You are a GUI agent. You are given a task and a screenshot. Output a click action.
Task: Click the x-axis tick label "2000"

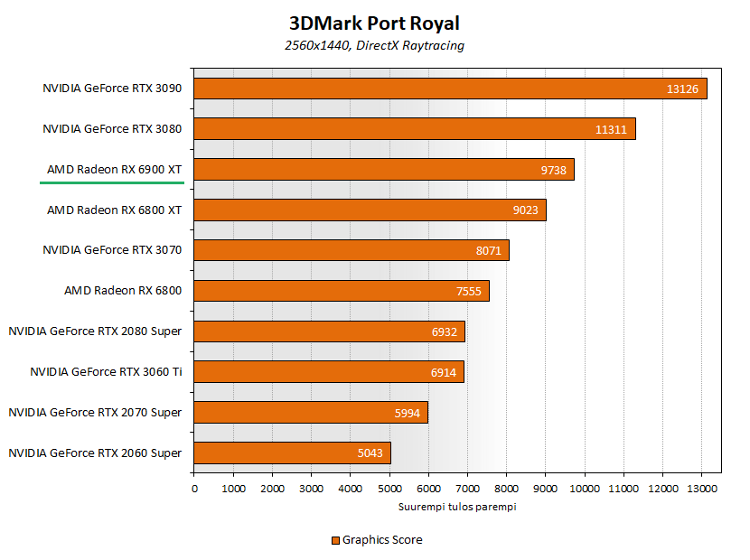coord(272,489)
